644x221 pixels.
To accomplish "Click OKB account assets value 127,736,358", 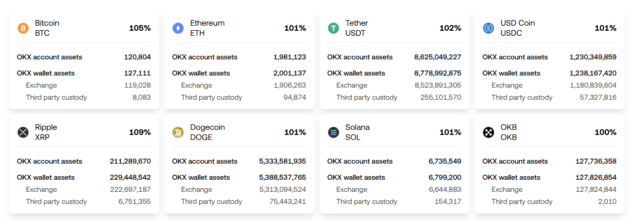I will coord(596,162).
